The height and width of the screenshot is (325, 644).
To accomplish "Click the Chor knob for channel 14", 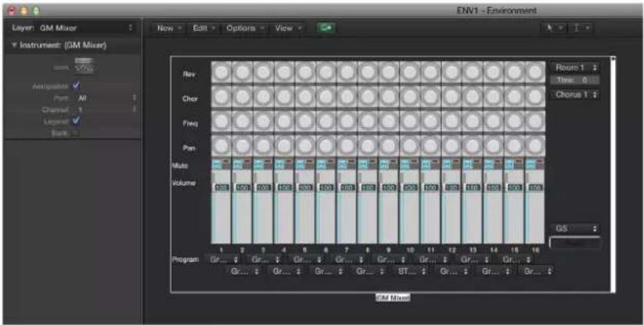I will pos(493,97).
